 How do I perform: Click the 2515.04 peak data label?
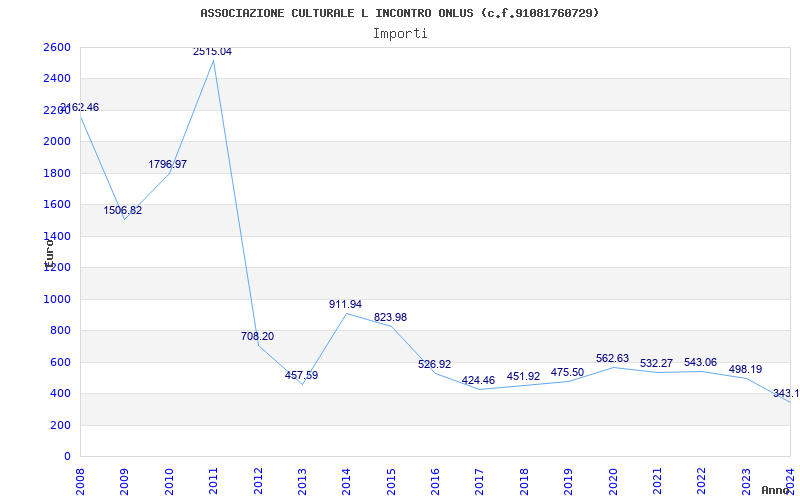212,51
